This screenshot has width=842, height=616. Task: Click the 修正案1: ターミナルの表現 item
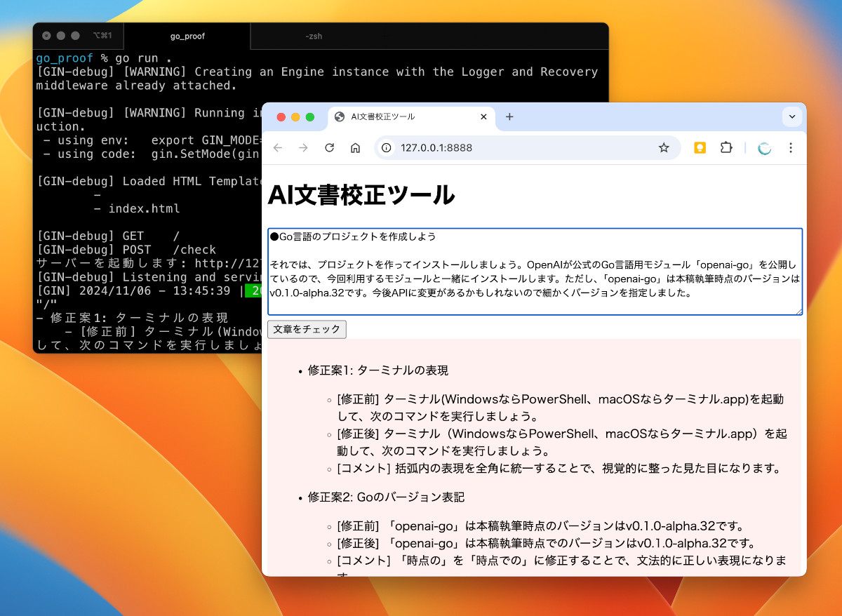[x=377, y=370]
